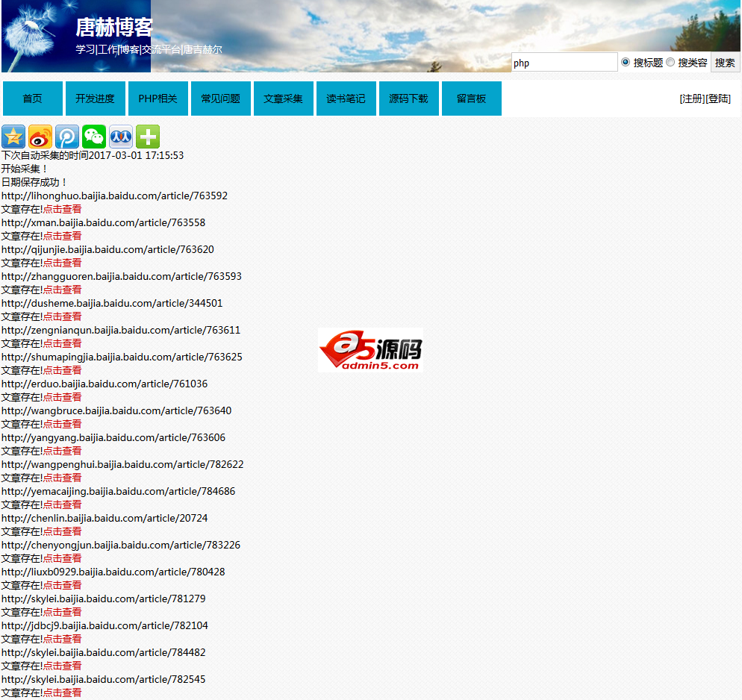Viewport: 742px width, 700px height.
Task: Share to Renren network icon
Action: (121, 137)
